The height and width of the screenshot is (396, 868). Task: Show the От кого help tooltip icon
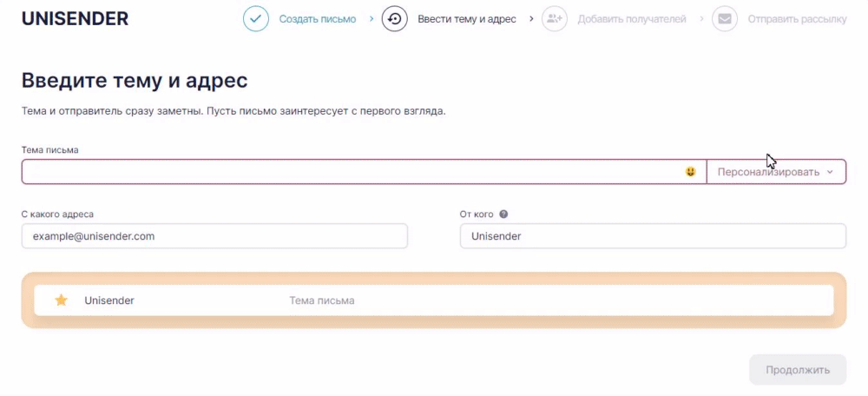pos(503,214)
